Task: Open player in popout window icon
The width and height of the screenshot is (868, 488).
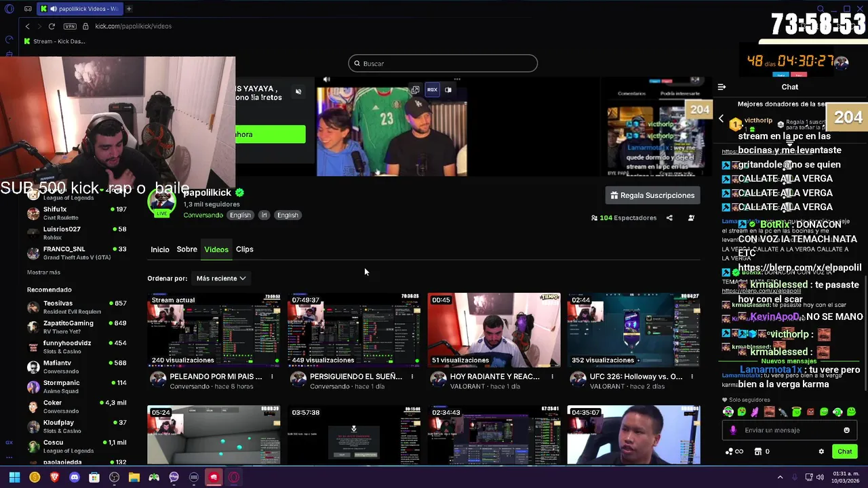Action: [415, 89]
